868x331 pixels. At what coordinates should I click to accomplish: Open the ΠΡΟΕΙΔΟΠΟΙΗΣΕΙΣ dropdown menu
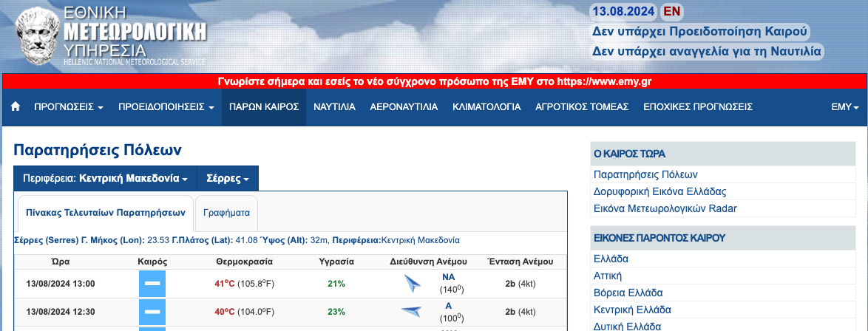(166, 107)
